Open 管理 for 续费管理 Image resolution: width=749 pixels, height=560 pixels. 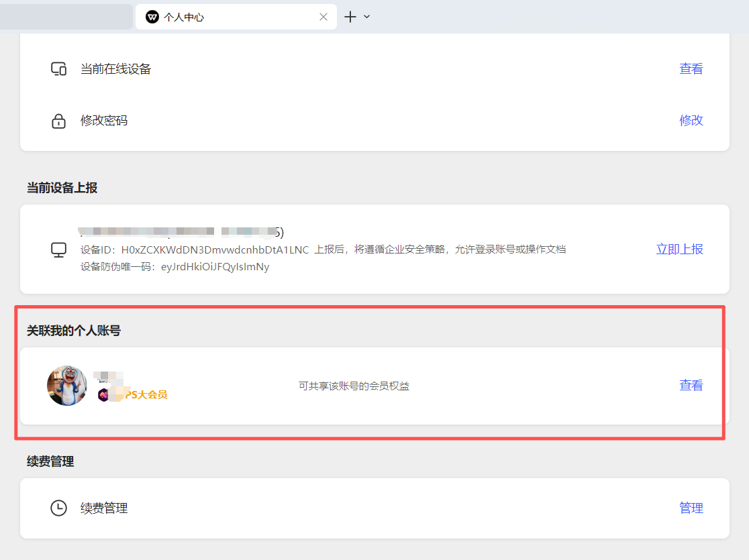691,508
